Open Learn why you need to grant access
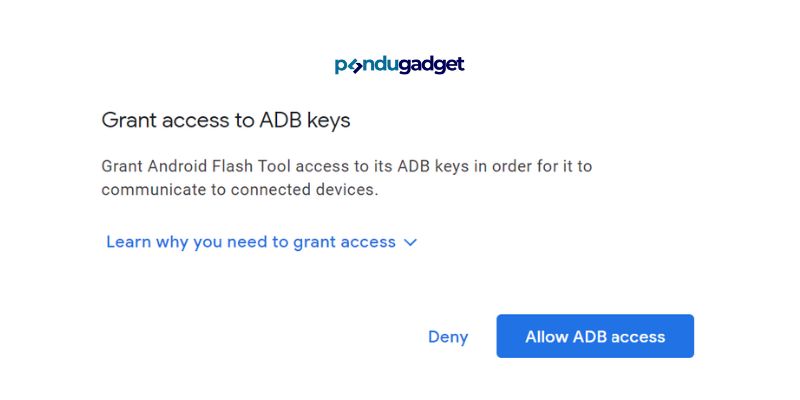The height and width of the screenshot is (400, 800). [261, 242]
